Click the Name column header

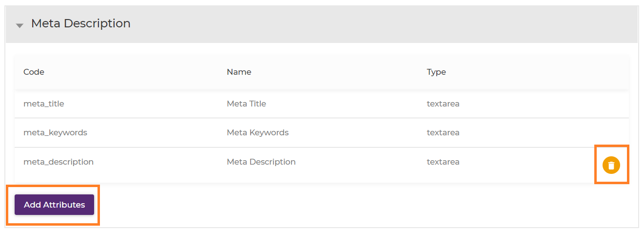click(239, 72)
